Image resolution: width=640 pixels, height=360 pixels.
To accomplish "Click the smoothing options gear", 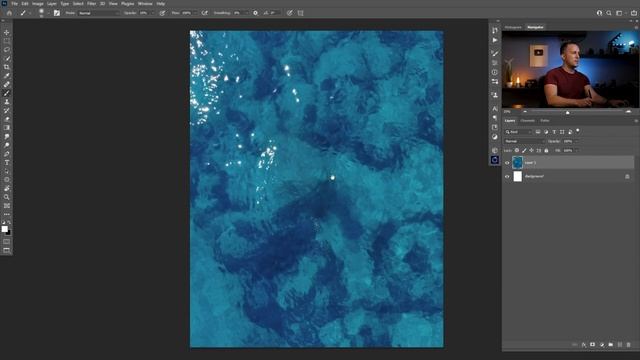I will 256,13.
